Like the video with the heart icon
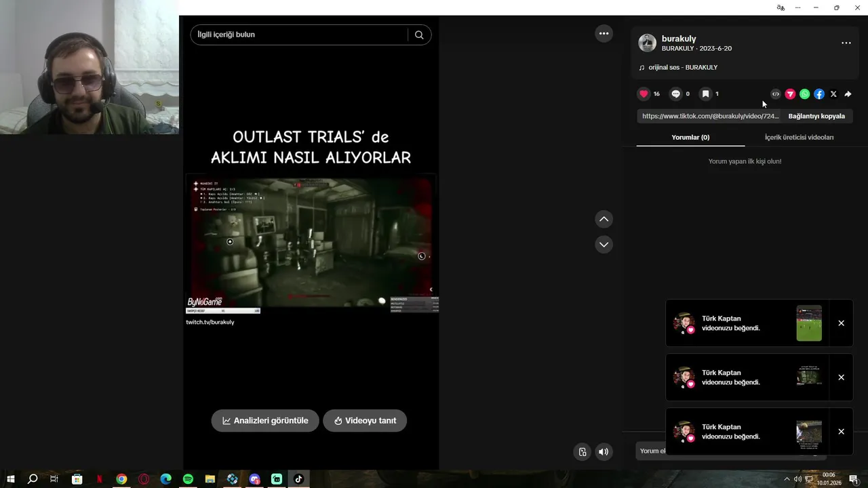Viewport: 868px width, 488px height. tap(644, 94)
